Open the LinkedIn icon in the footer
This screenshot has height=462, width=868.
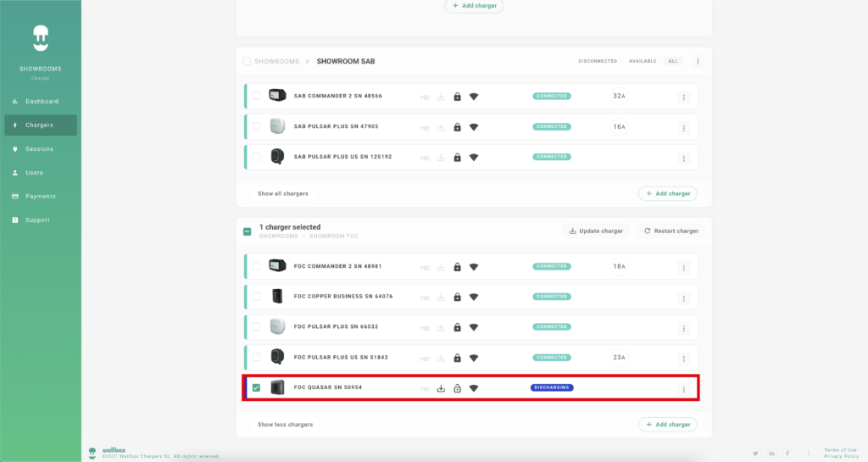point(771,454)
